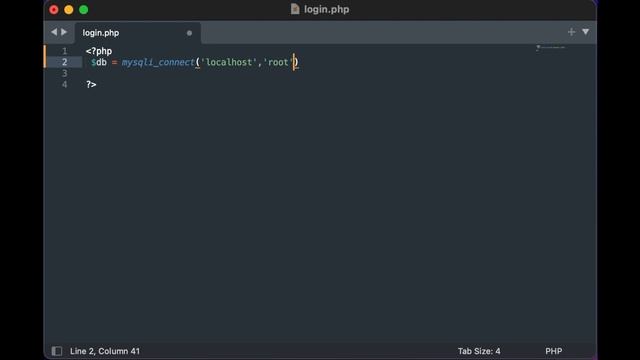Place cursor on the ?> closing tag
Viewport: 640px width, 360px height.
point(91,84)
